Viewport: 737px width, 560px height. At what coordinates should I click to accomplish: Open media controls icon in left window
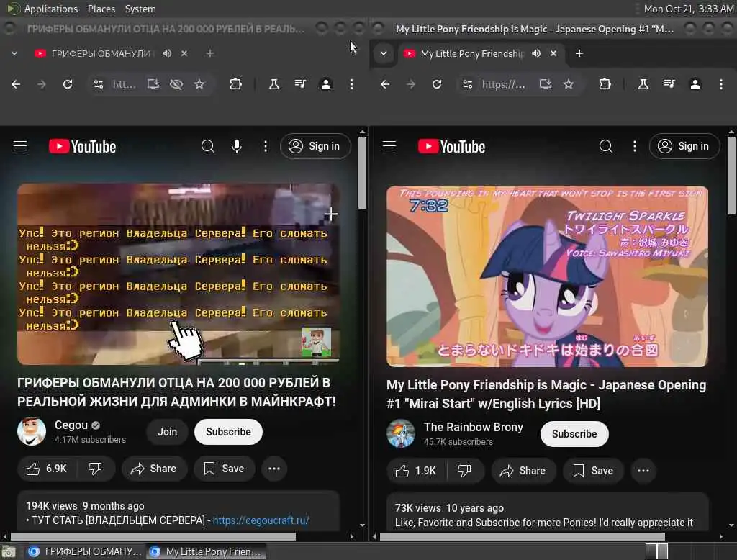[x=300, y=84]
